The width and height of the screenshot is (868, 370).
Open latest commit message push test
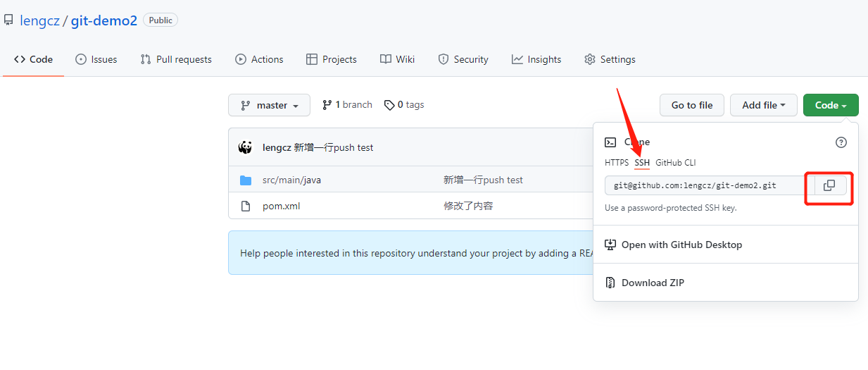(334, 147)
